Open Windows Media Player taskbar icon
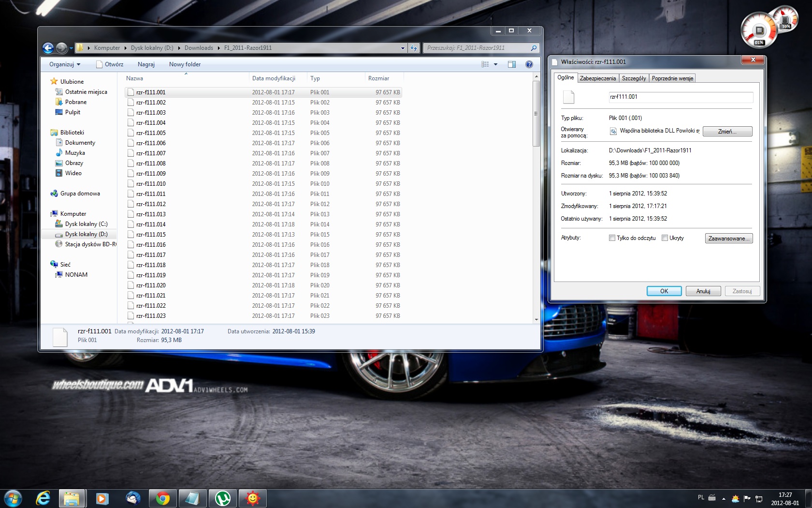The width and height of the screenshot is (812, 508). [x=102, y=498]
